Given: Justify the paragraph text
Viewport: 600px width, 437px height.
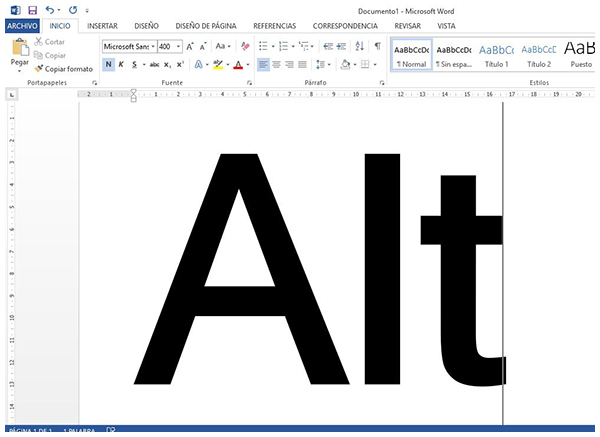Looking at the screenshot, I should tap(302, 64).
